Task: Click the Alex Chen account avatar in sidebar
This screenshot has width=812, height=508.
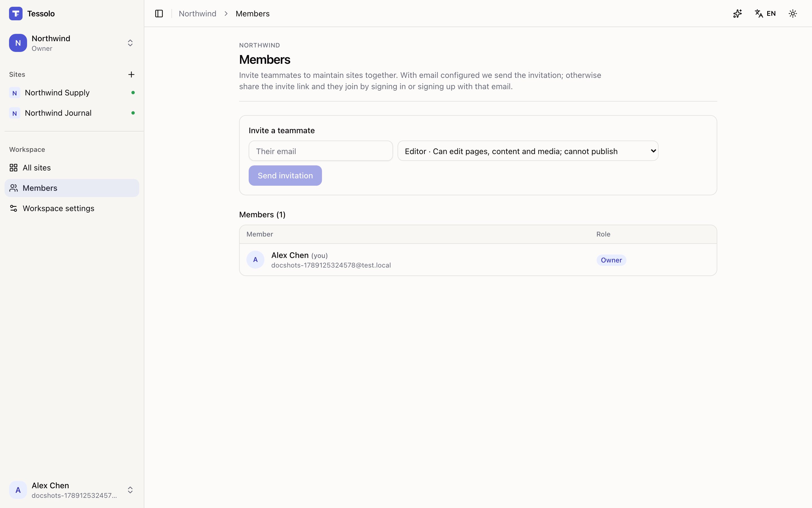Action: tap(18, 490)
